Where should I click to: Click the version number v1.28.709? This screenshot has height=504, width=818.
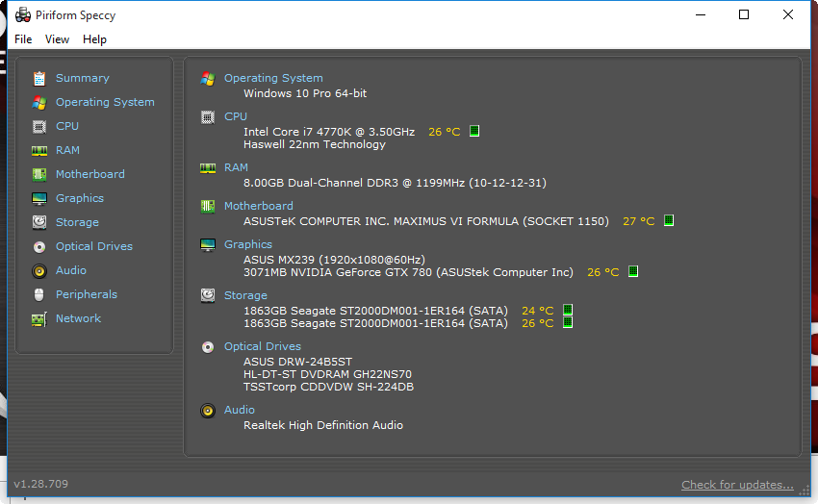pyautogui.click(x=40, y=484)
